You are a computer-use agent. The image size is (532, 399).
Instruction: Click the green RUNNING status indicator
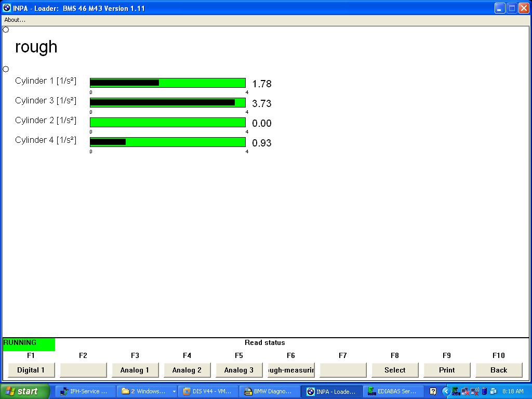pyautogui.click(x=29, y=343)
